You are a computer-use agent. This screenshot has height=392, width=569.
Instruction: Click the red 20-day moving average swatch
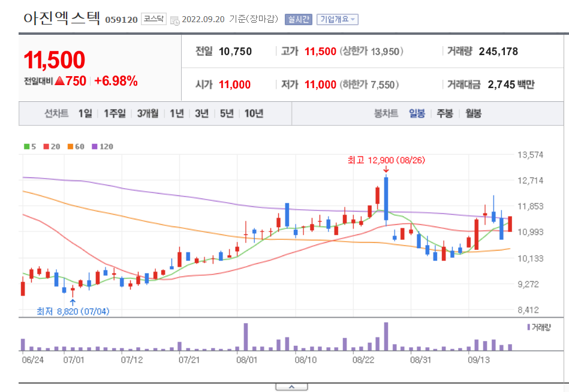click(x=46, y=146)
